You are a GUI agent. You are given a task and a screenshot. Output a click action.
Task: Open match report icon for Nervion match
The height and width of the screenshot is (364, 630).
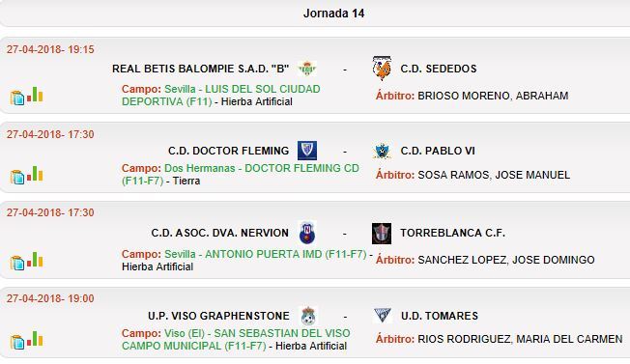16,263
